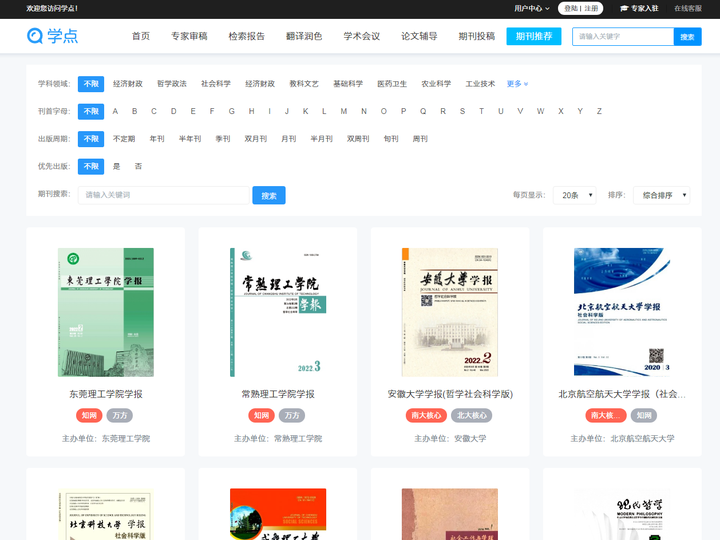This screenshot has height=540, width=720.
Task: Filter by 基础科学 subject
Action: point(348,84)
